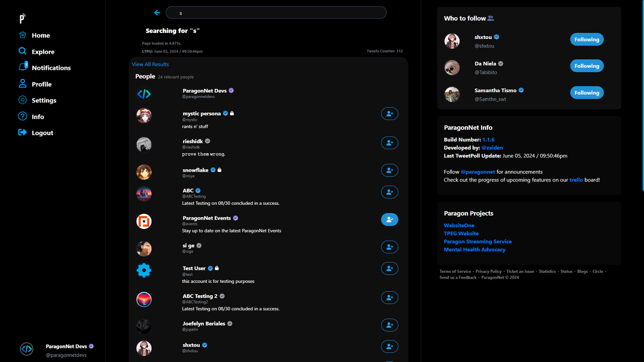The width and height of the screenshot is (644, 362).
Task: Toggle Following button for Samantha Tismo
Action: point(586,93)
